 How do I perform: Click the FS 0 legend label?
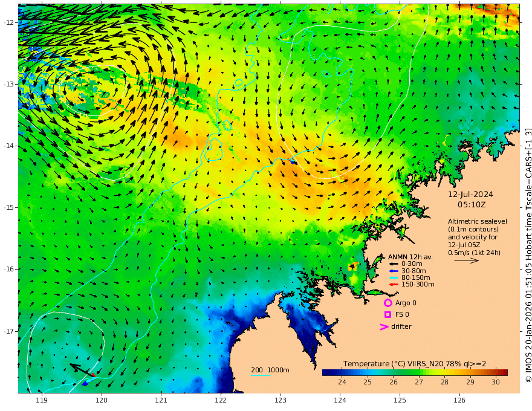point(402,315)
